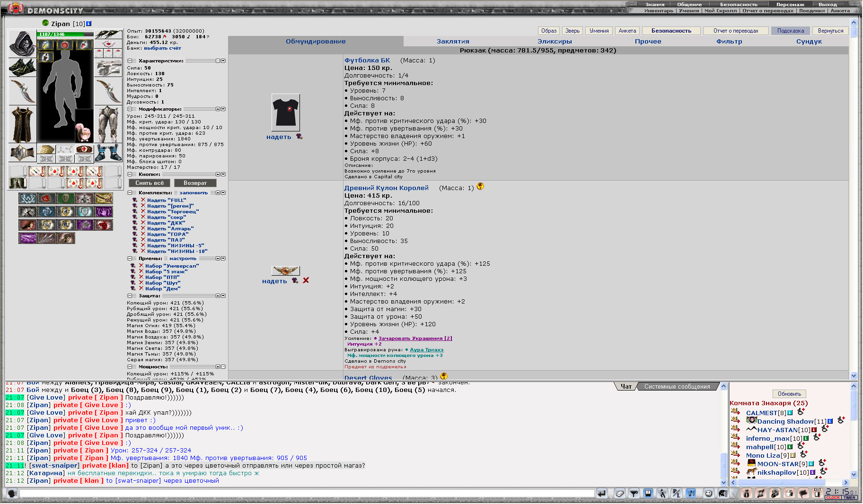Click Надеть "Торговец" set link
This screenshot has height=504, width=863.
click(173, 211)
